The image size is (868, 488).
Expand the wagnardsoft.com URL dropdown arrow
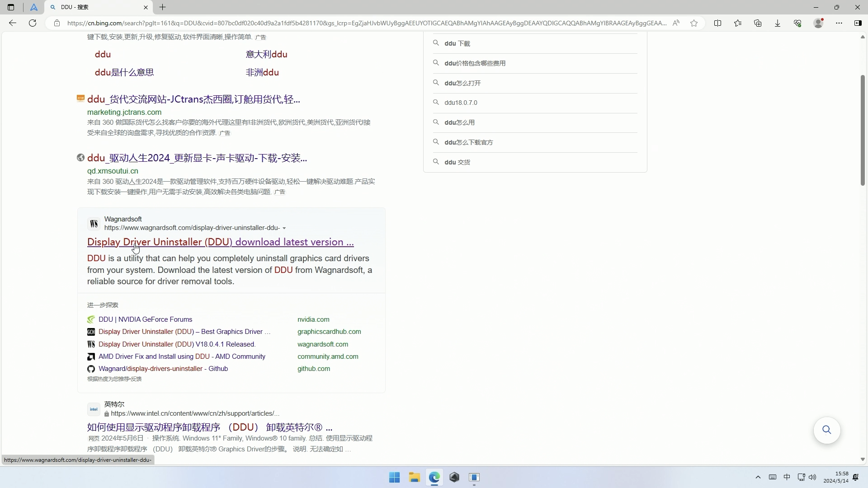click(284, 228)
